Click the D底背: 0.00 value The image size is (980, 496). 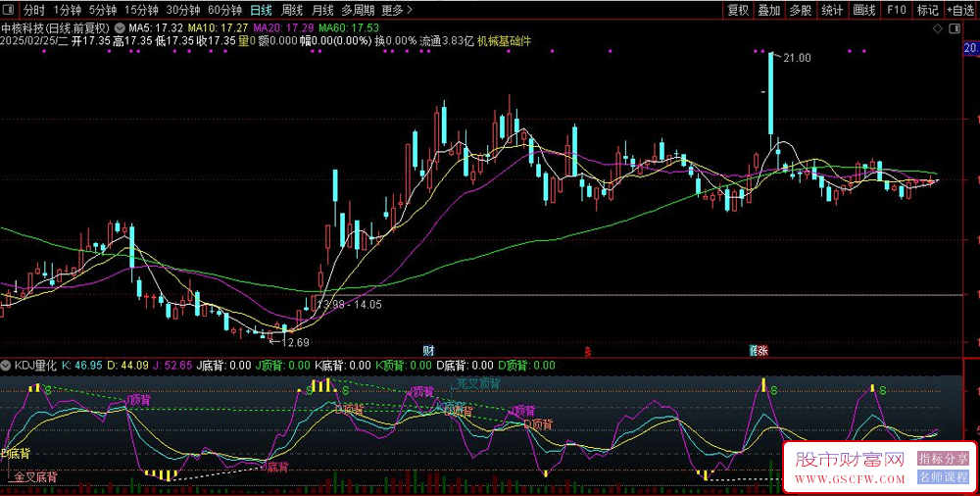[x=465, y=365]
